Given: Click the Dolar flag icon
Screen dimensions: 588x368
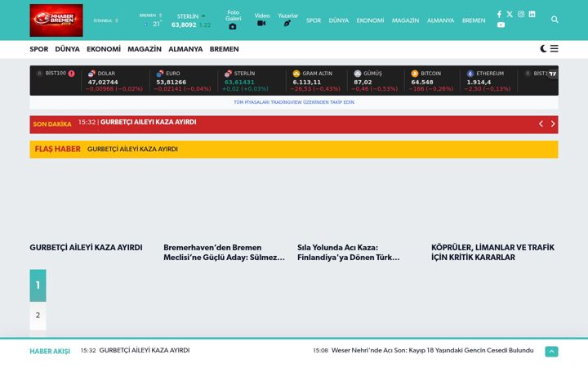Looking at the screenshot, I should [x=91, y=74].
